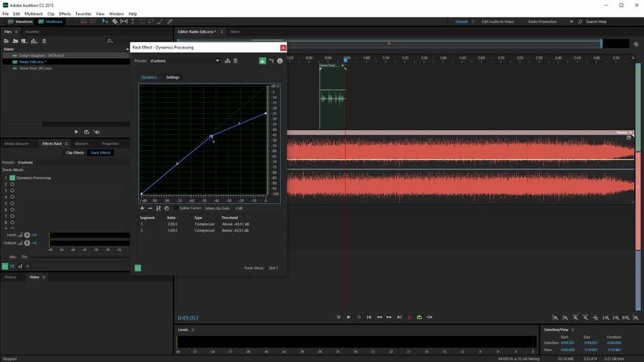Screen dimensions: 644x362
Task: Click Play preview icon in Files panel
Action: 76,132
